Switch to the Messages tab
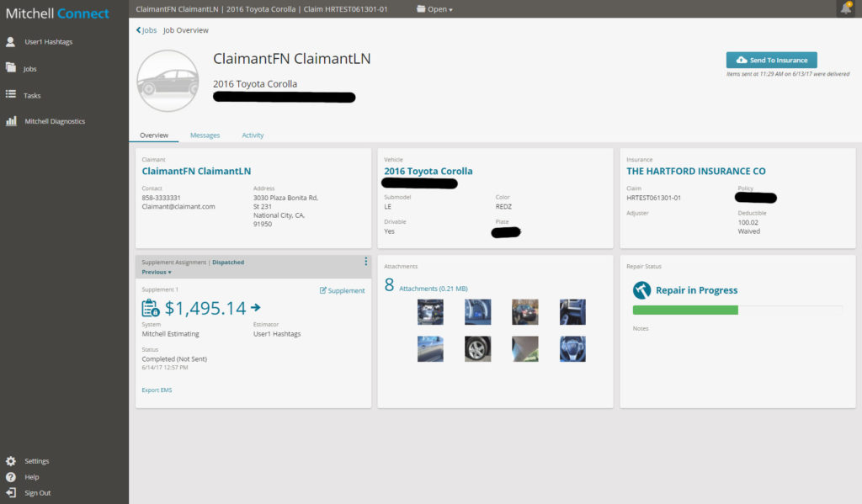The image size is (862, 504). tap(205, 135)
